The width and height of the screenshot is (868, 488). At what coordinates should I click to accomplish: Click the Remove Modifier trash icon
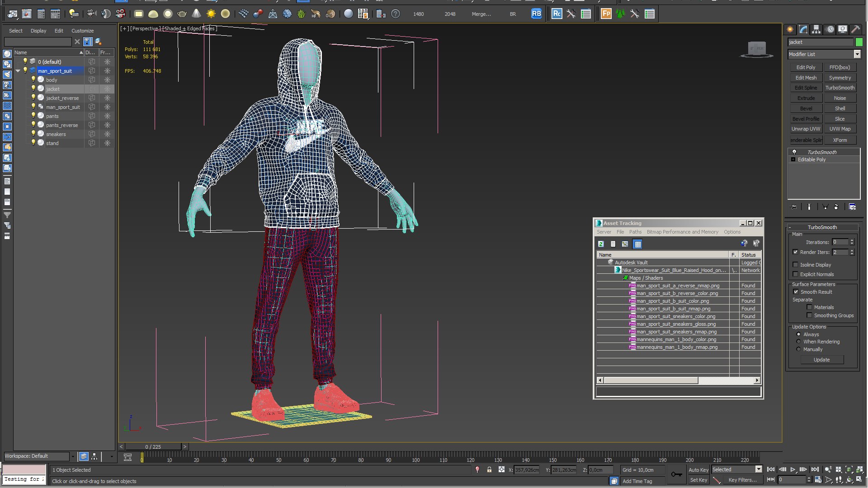836,207
